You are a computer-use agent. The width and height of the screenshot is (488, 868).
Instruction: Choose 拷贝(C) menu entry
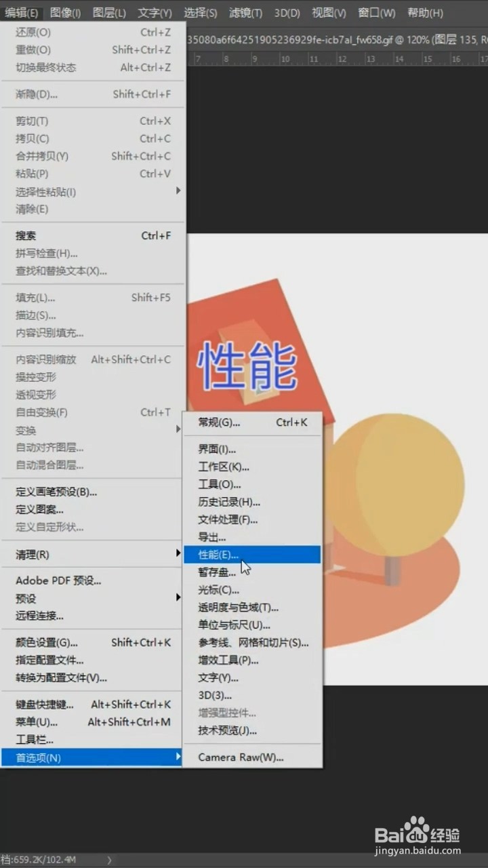pyautogui.click(x=93, y=139)
